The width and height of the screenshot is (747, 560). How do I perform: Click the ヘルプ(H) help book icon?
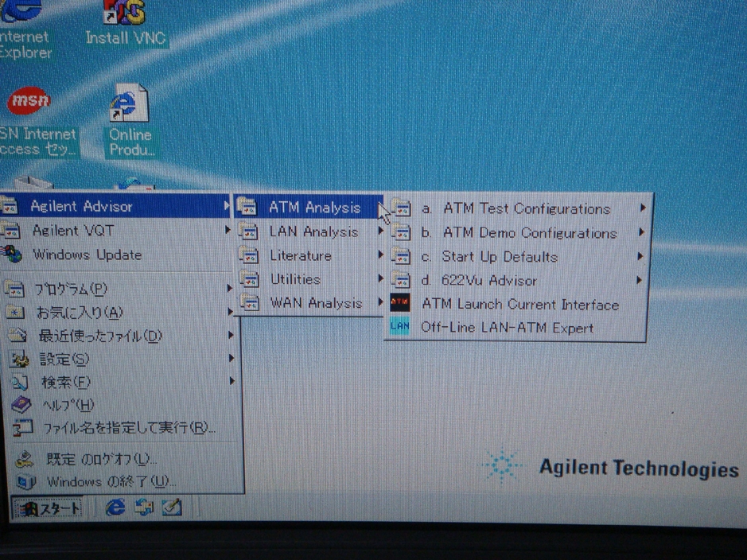(x=21, y=405)
